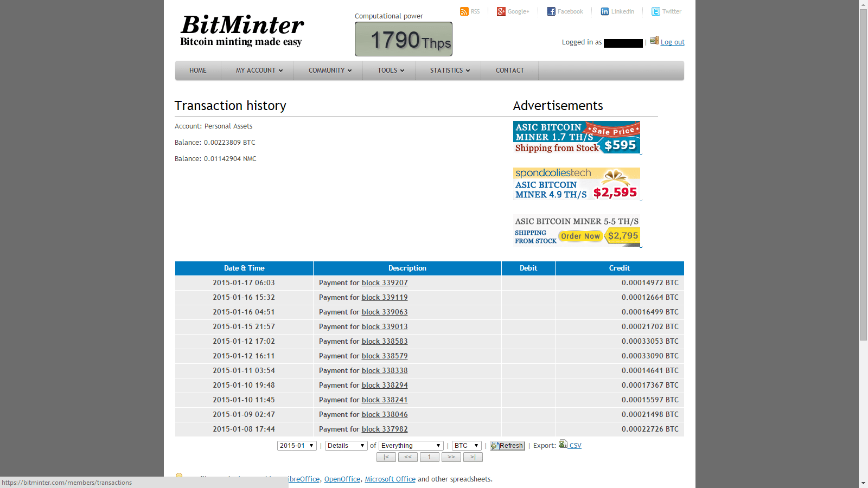Click the CSV export spreadsheet icon
868x488 pixels.
pyautogui.click(x=563, y=444)
